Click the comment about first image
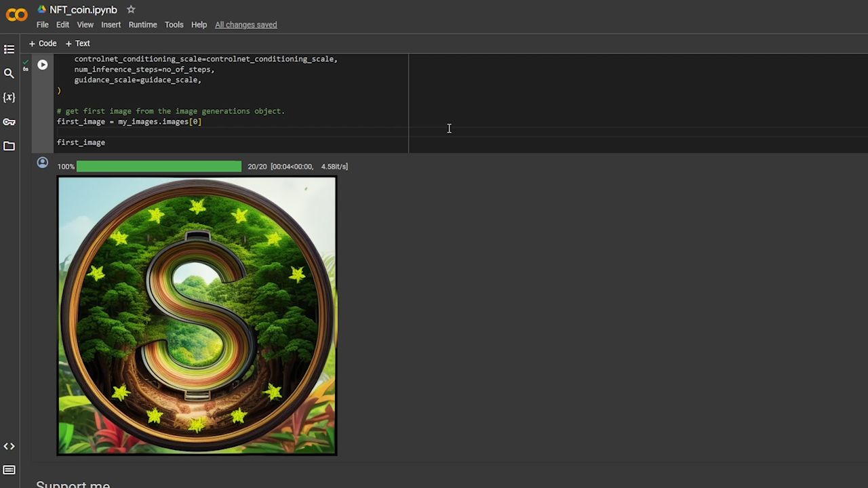The image size is (868, 488). pos(171,111)
